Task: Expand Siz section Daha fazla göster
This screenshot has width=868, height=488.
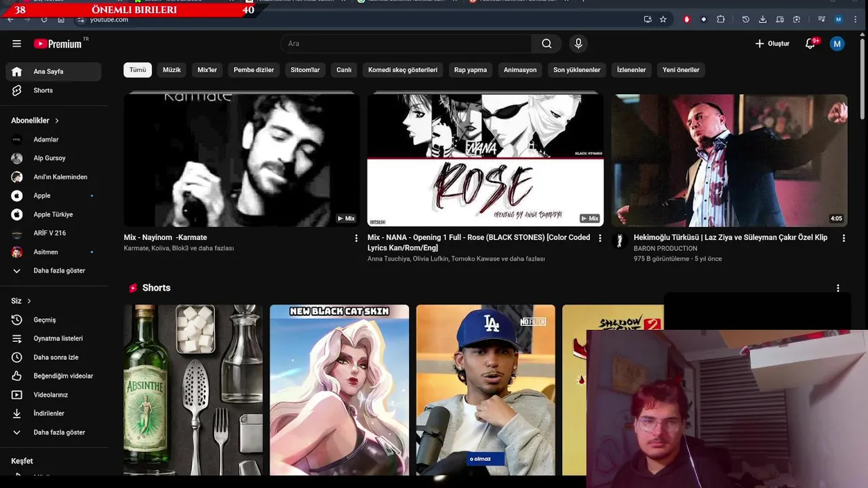Action: tap(54, 432)
